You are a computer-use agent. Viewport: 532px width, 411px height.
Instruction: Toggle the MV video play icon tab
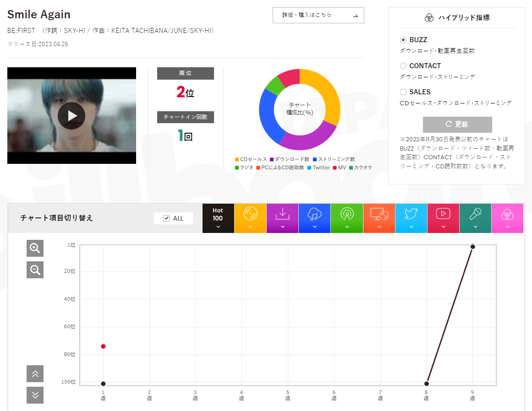click(443, 218)
